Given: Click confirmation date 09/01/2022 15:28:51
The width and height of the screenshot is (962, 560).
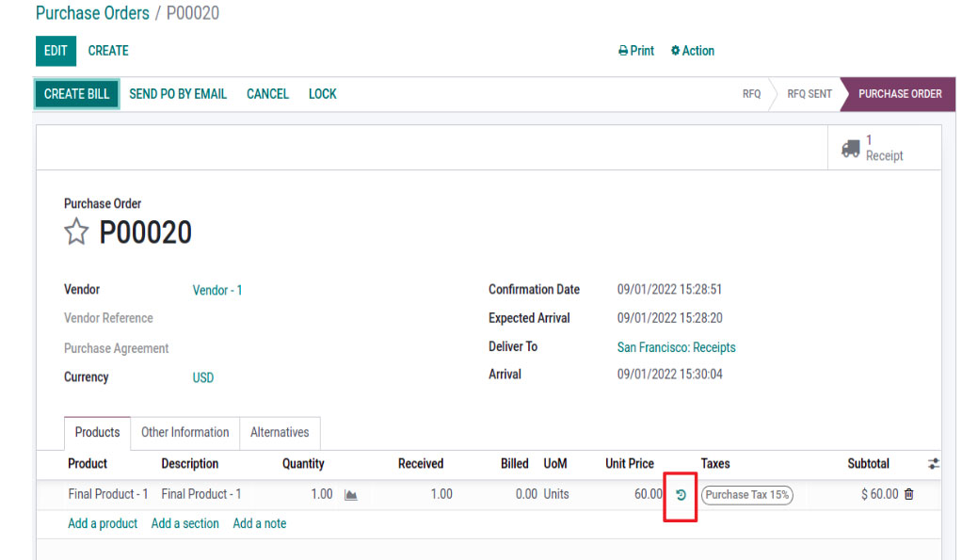Looking at the screenshot, I should click(x=669, y=290).
